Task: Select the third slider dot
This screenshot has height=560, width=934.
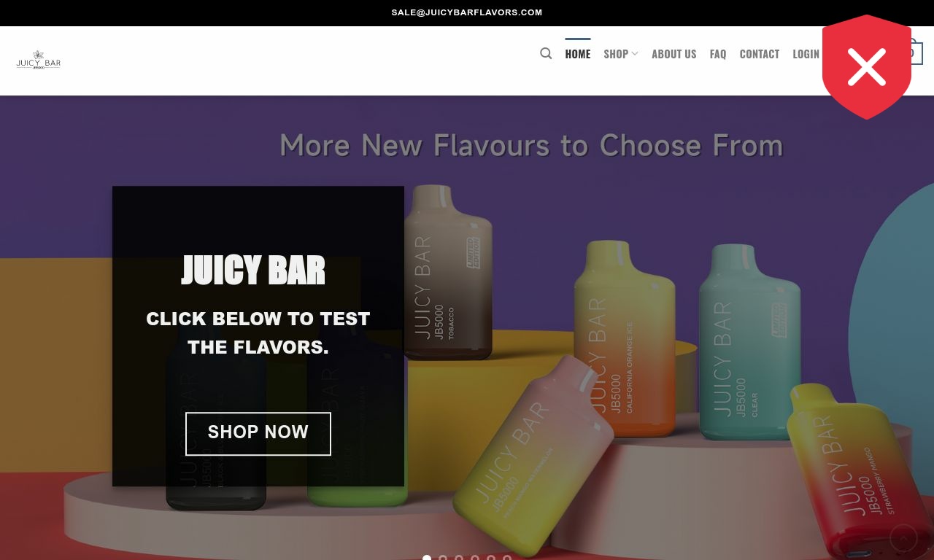Action: click(459, 558)
